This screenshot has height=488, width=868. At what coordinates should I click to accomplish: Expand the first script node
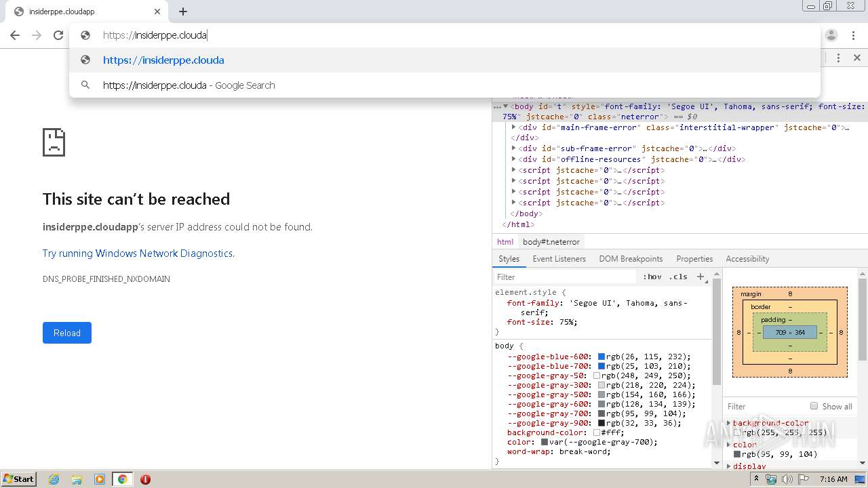[x=514, y=170]
